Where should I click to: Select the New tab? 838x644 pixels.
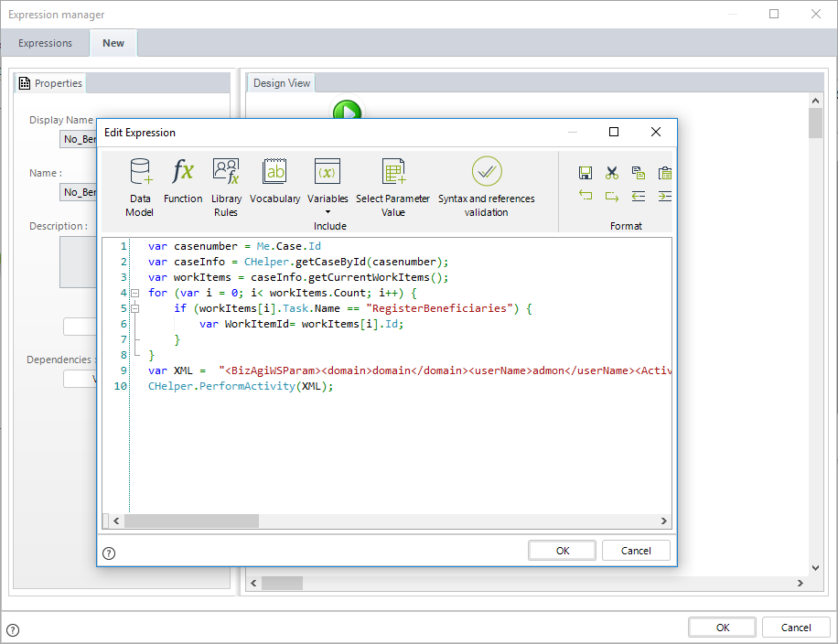point(113,43)
